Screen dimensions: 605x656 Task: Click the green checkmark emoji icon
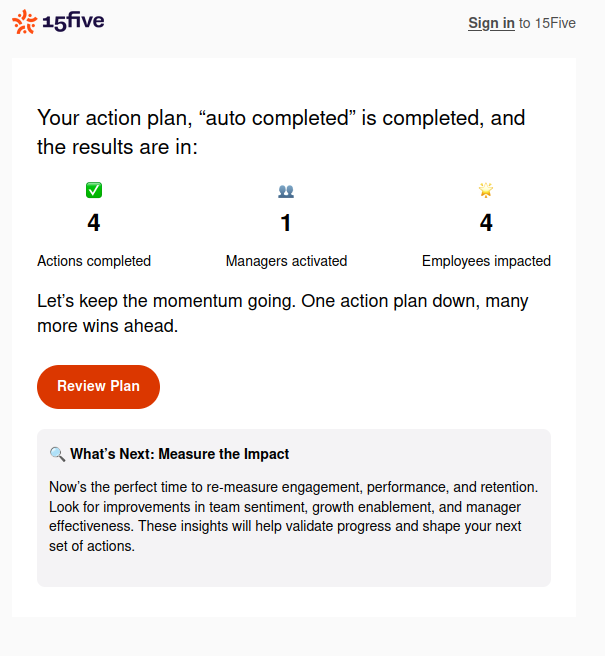[x=94, y=190]
